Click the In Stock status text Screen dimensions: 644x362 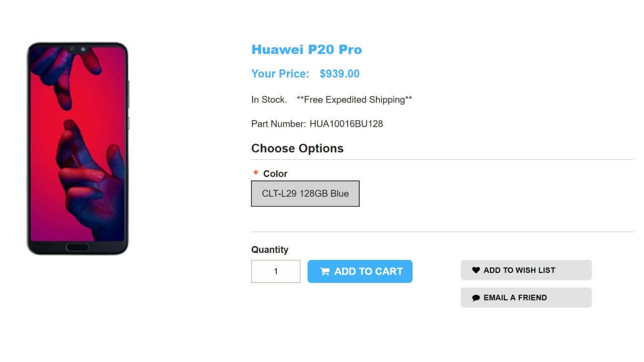(269, 100)
